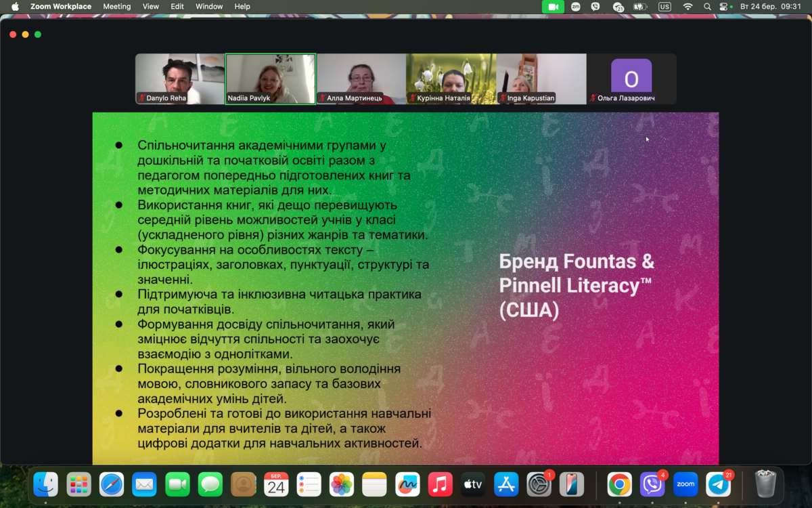Open the Apple menu
812x508 pixels.
tap(15, 7)
